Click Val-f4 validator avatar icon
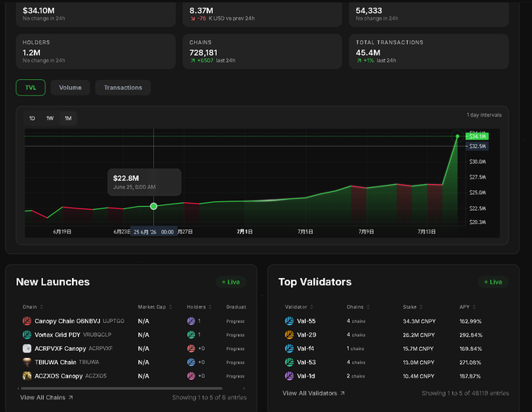This screenshot has width=532, height=412. coord(289,349)
